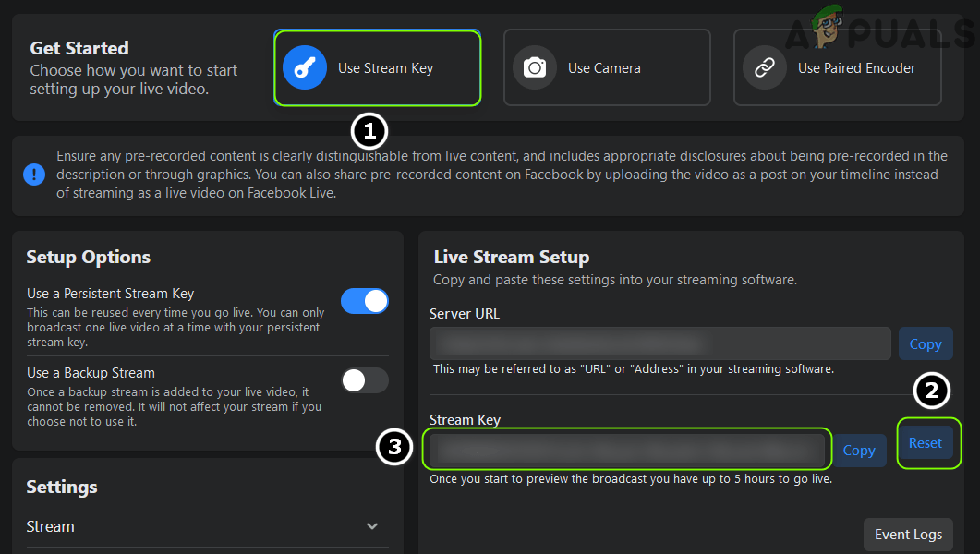This screenshot has width=980, height=554.
Task: Click the blue info icon in the notice banner
Action: tap(34, 174)
